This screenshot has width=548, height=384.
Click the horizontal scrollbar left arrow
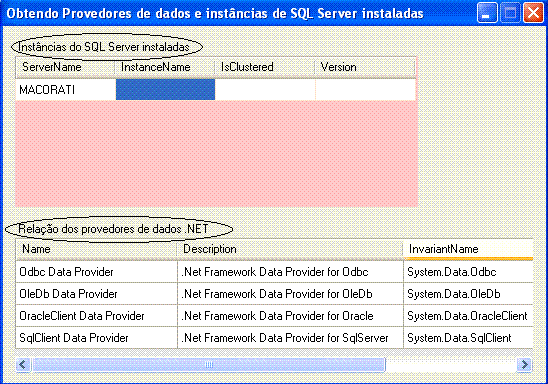[23, 365]
